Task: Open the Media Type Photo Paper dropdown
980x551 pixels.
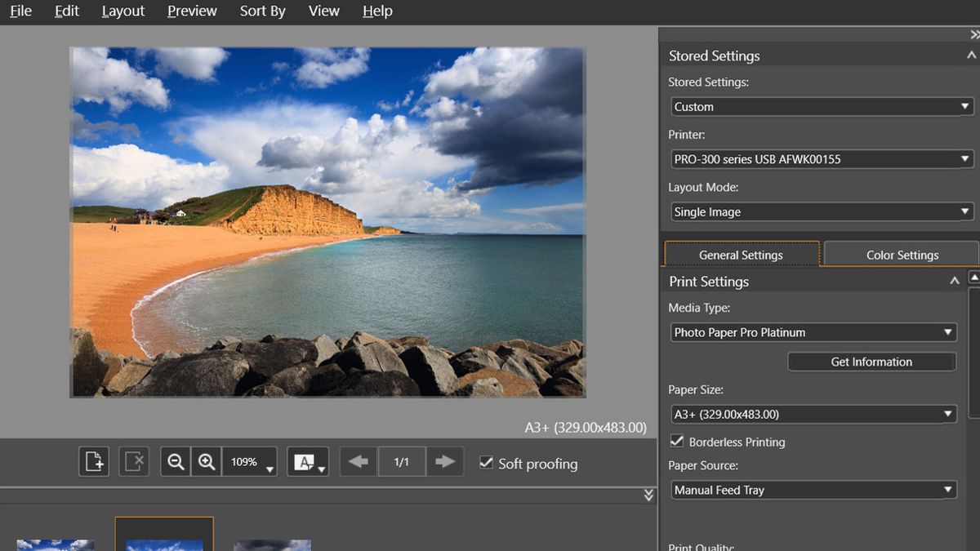Action: (x=813, y=332)
